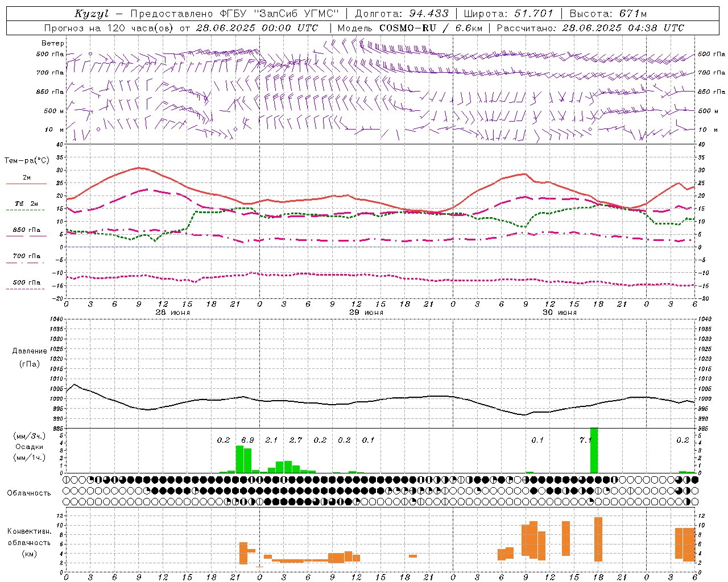Viewport: 728px width, 582px height.
Task: Click the "Облачность" cloud cover label
Action: (29, 493)
